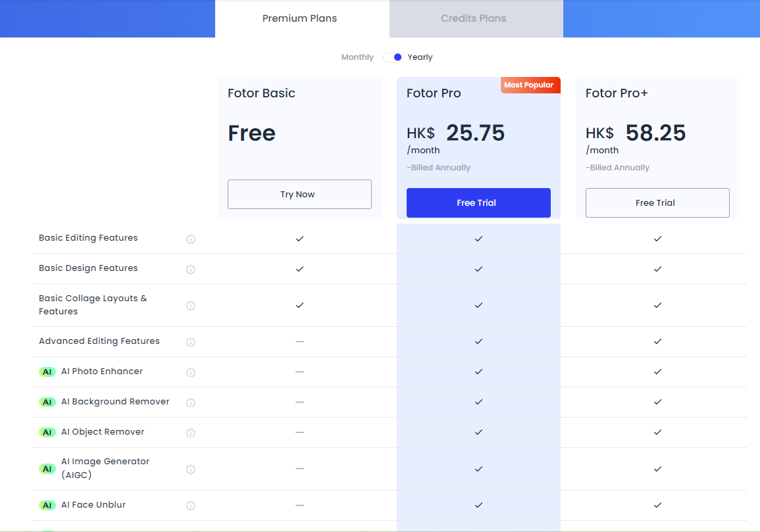Click Fotor Pro+ checkmark for AI Background Remover
The width and height of the screenshot is (760, 532).
click(658, 402)
